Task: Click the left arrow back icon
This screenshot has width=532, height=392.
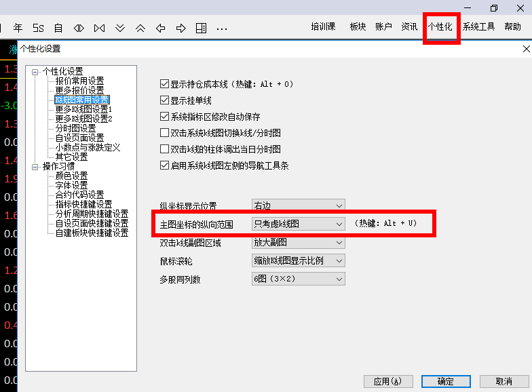Action: 161,28
